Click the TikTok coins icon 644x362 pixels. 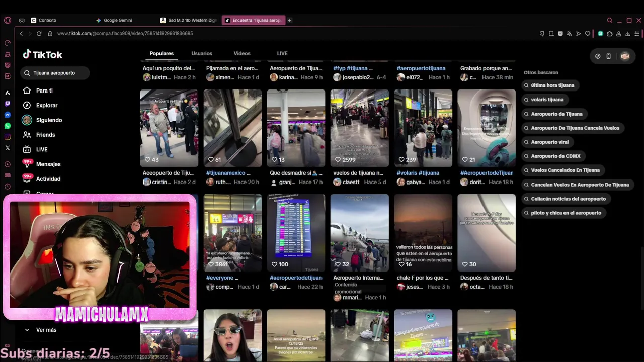pos(598,56)
